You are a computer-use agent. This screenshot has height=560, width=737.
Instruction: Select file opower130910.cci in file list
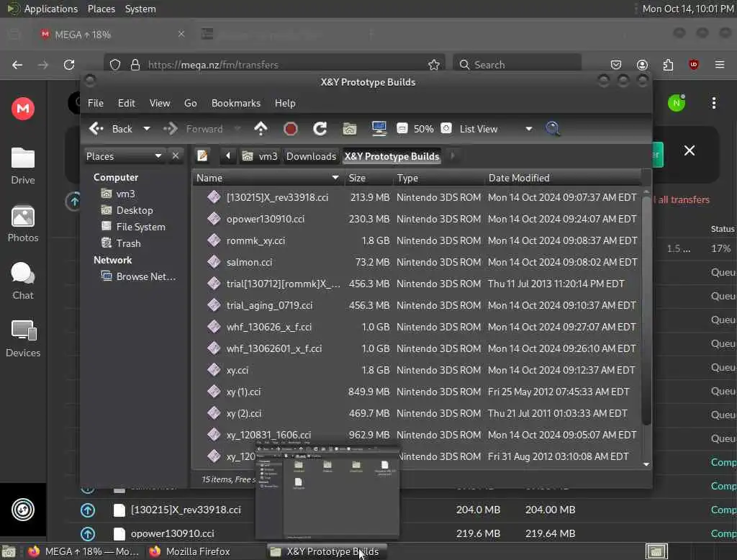point(266,219)
